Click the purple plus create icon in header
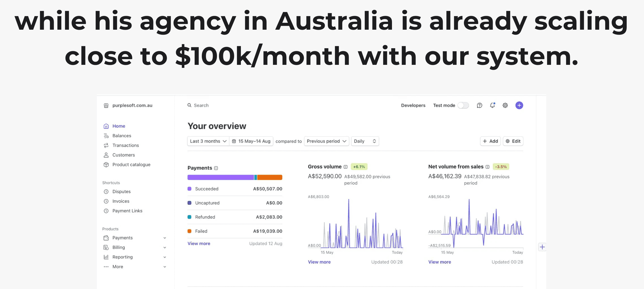Viewport: 644px width, 289px height. coord(519,105)
